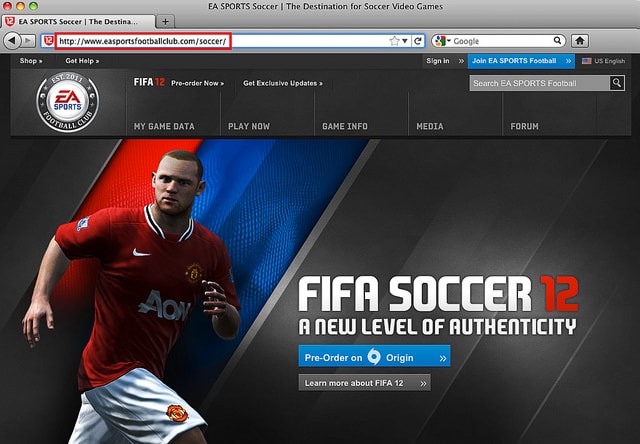Image resolution: width=640 pixels, height=444 pixels.
Task: Open a new tab with the plus button
Action: 165,22
